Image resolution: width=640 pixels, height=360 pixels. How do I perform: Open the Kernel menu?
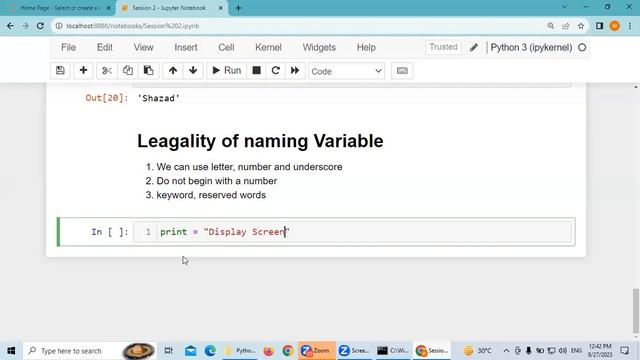coord(268,47)
